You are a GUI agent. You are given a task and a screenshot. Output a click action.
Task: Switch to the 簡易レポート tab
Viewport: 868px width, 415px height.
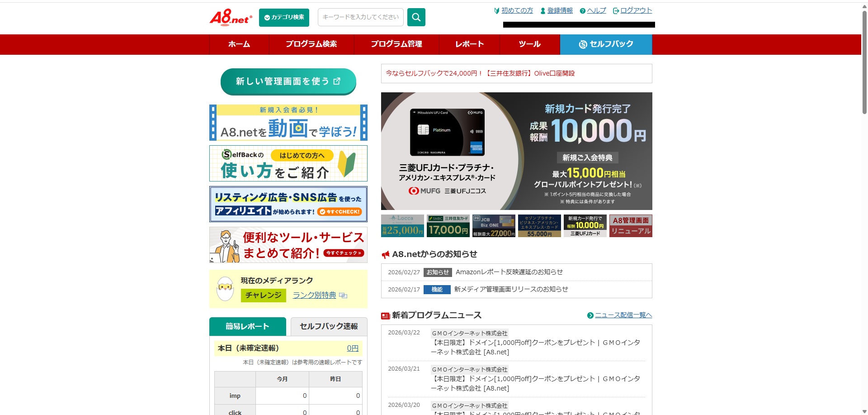248,326
